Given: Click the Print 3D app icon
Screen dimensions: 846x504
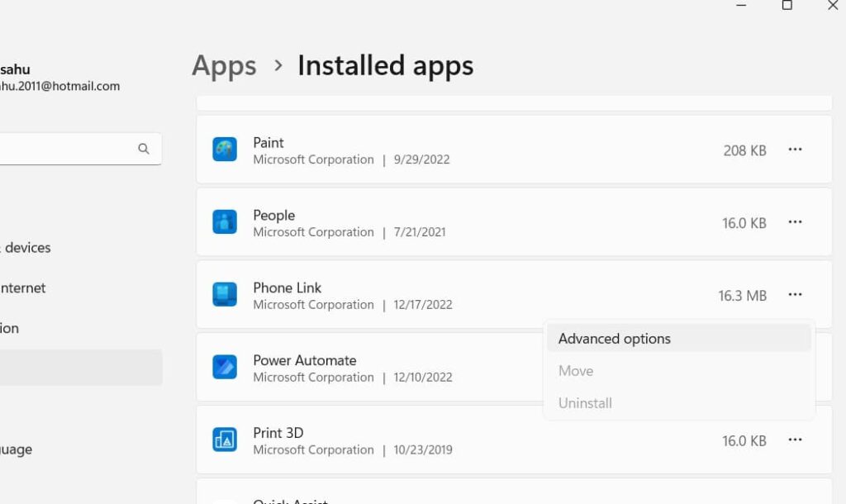Looking at the screenshot, I should tap(225, 440).
